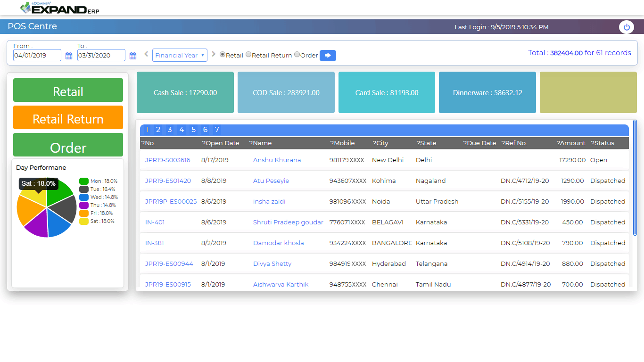Image resolution: width=644 pixels, height=362 pixels.
Task: Select the Retail Return radio option
Action: (x=248, y=54)
